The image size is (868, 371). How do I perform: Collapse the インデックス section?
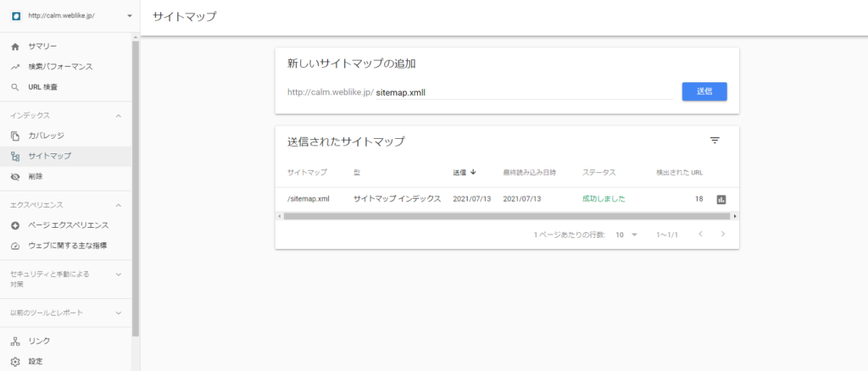pos(118,115)
